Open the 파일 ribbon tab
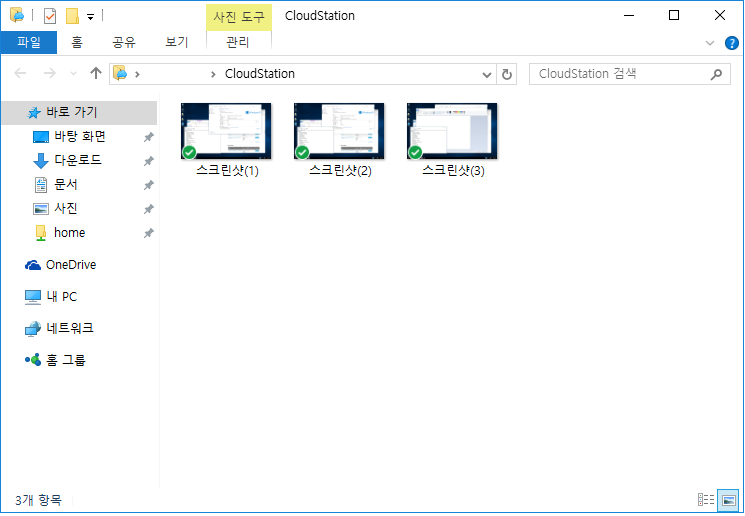This screenshot has width=745, height=516. click(29, 42)
